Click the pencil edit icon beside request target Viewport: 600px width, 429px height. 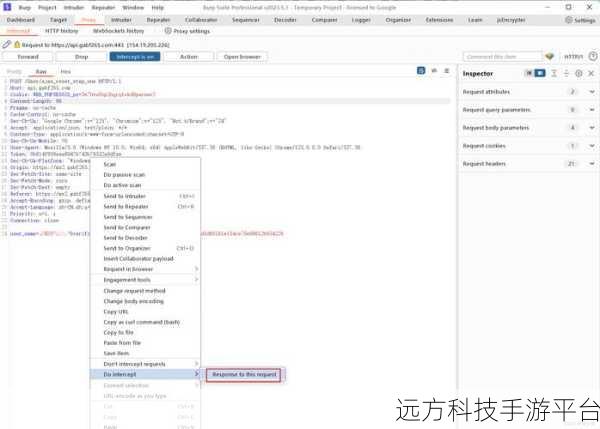pos(6,44)
